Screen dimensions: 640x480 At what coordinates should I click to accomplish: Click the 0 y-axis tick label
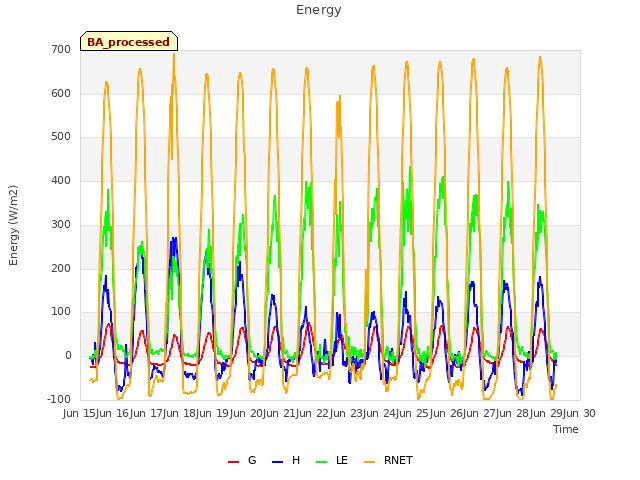click(68, 356)
